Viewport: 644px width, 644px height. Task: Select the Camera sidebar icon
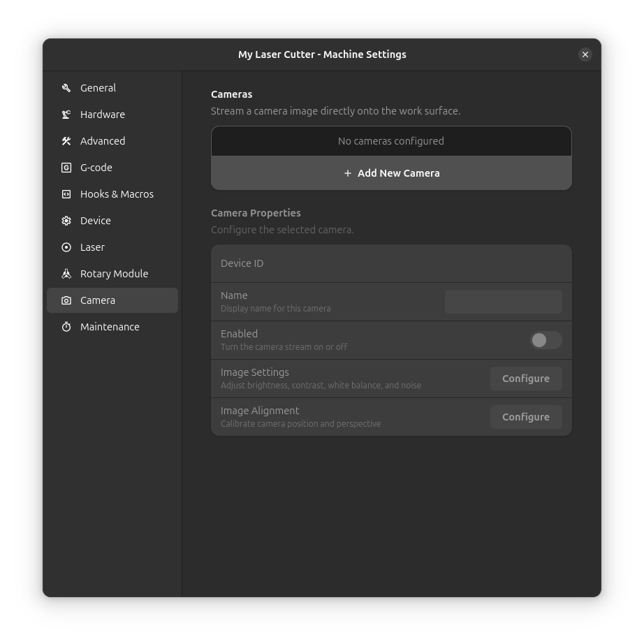[x=66, y=300]
